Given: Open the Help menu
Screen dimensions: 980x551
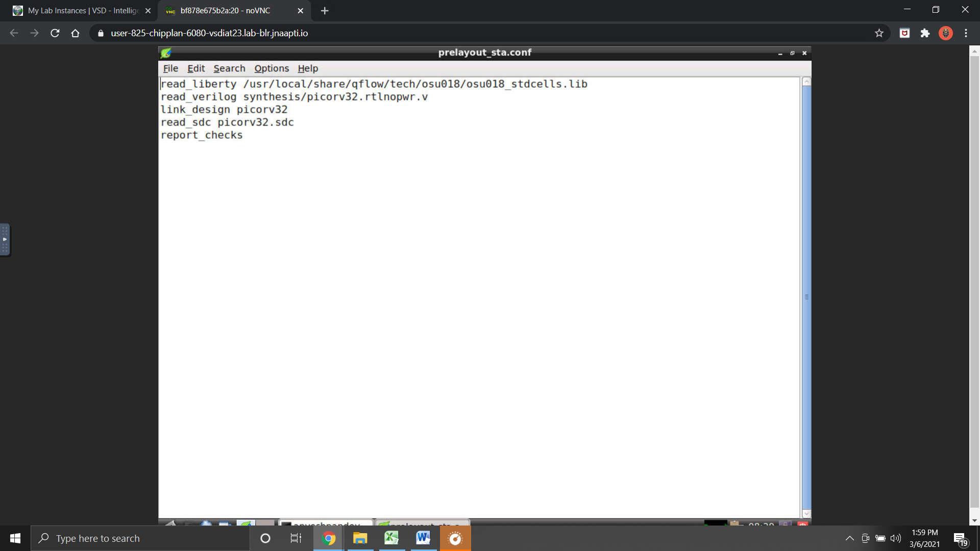Looking at the screenshot, I should [x=308, y=68].
